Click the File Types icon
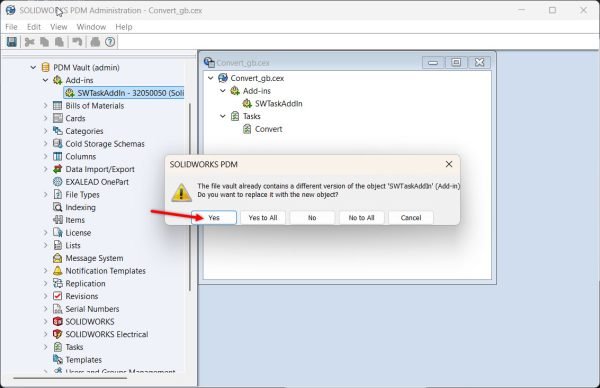Image resolution: width=600 pixels, height=388 pixels. (x=57, y=194)
